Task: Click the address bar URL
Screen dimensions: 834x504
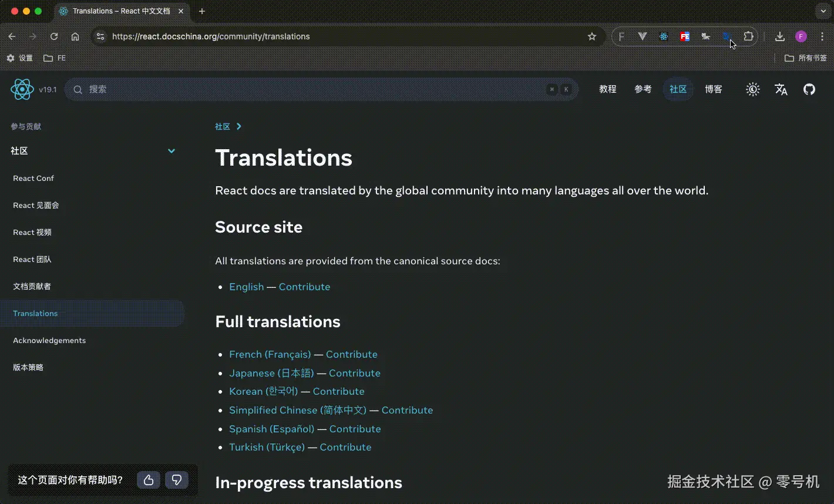Action: [211, 36]
